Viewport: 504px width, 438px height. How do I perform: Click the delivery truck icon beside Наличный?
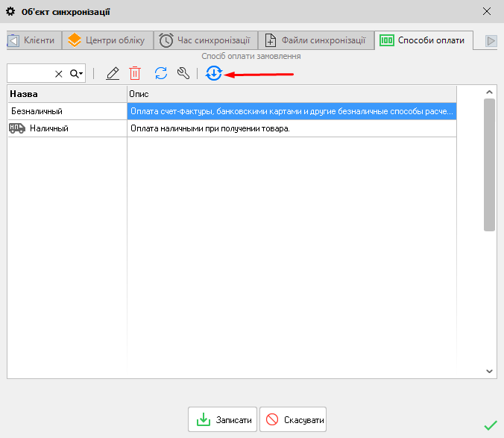[17, 128]
